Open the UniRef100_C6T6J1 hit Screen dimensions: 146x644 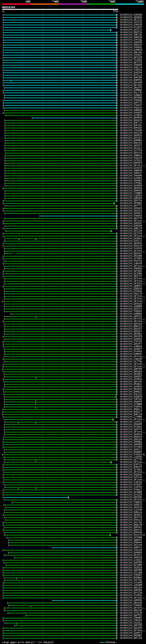point(131,30)
